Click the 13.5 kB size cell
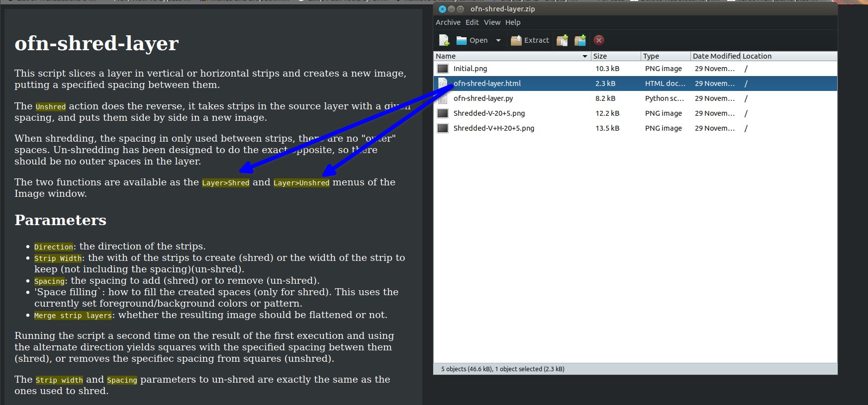Image resolution: width=868 pixels, height=405 pixels. pyautogui.click(x=607, y=128)
